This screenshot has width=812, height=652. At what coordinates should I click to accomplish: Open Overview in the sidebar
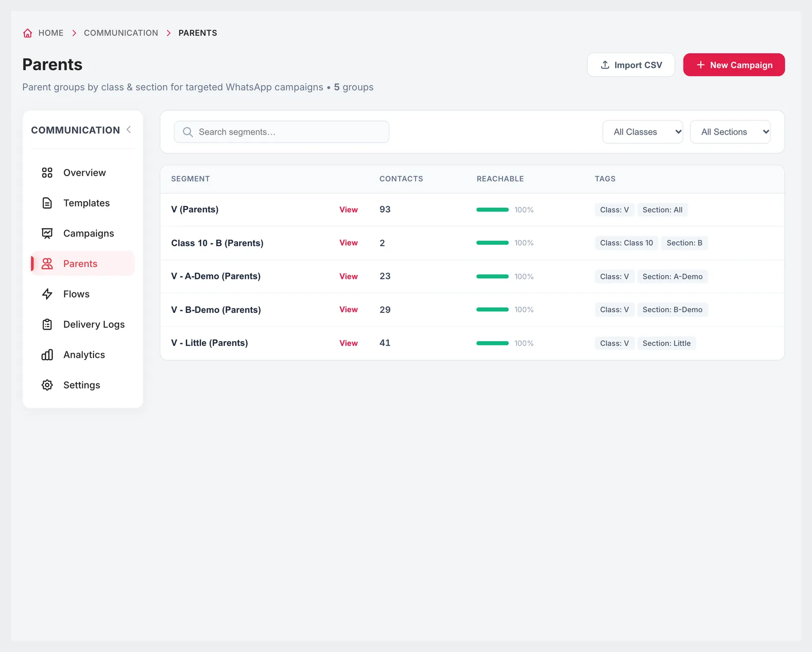point(83,173)
